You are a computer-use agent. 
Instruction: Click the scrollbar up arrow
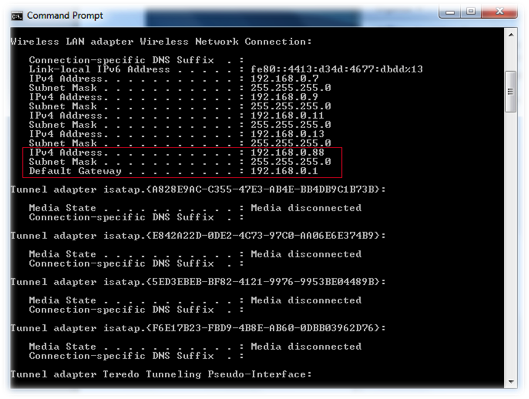[511, 34]
